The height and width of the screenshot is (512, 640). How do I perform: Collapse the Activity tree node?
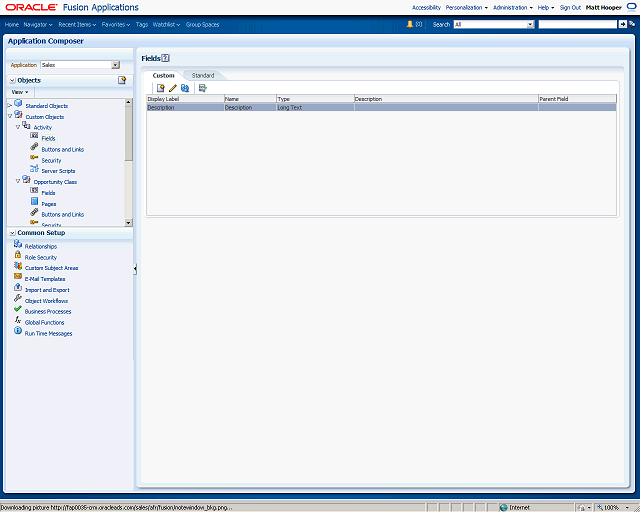click(x=18, y=127)
